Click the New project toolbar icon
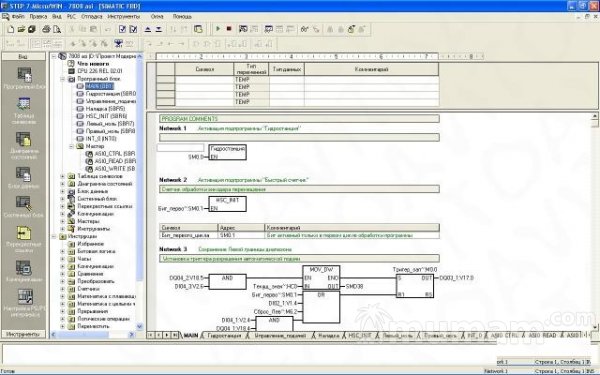Viewport: 600px width, 375px height. [x=11, y=29]
